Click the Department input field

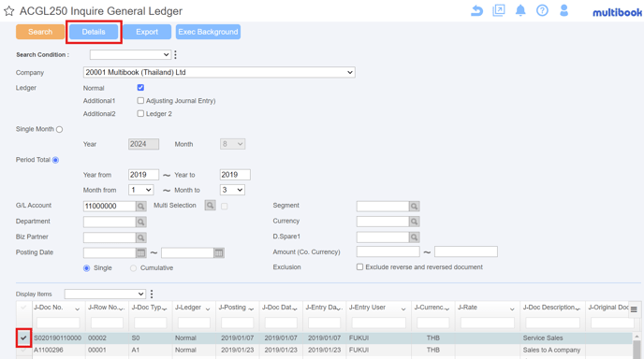(x=110, y=222)
